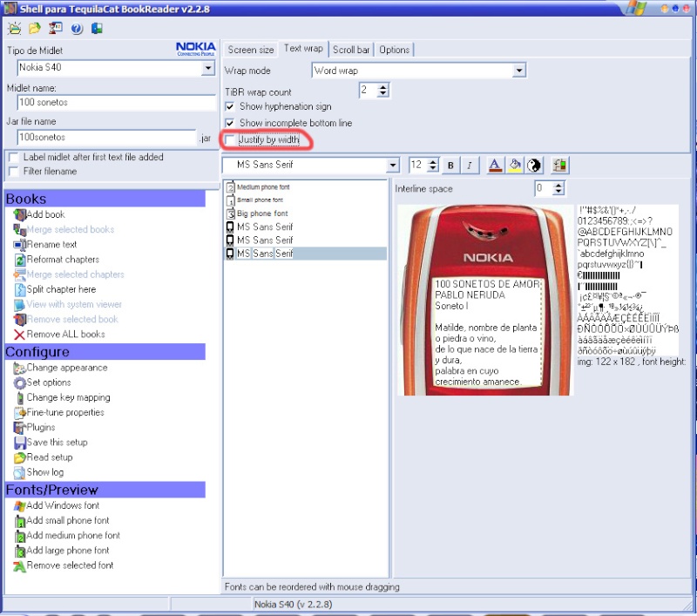Click the green phone icon beside yin-yang

click(559, 166)
